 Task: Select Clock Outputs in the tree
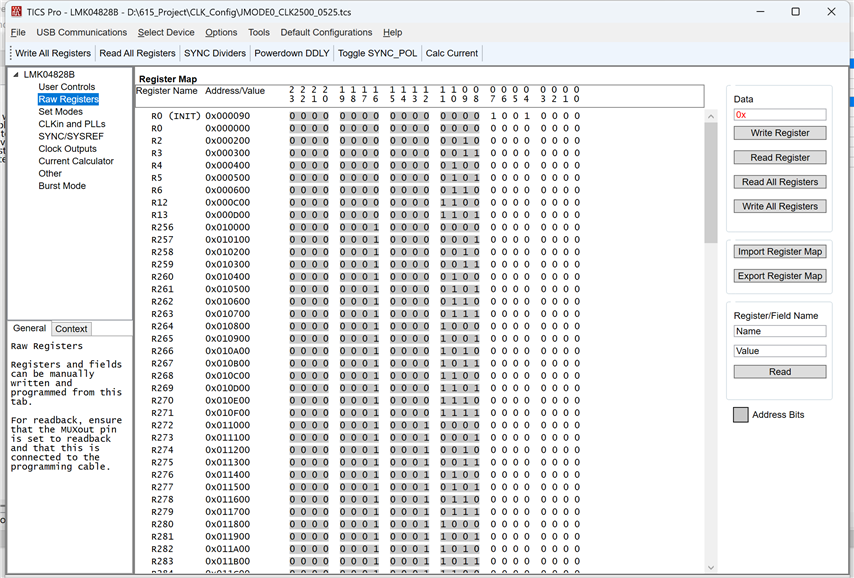68,149
